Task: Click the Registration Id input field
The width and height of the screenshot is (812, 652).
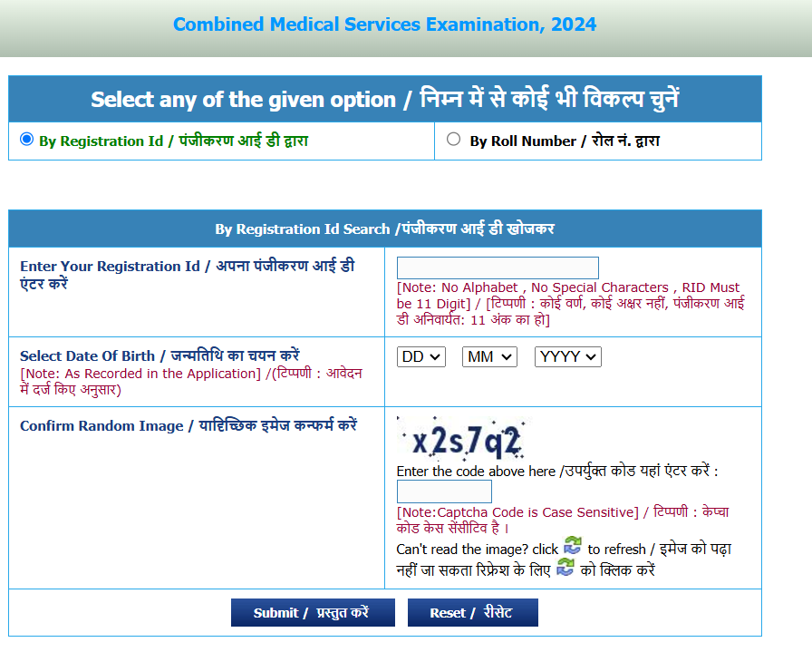Action: (498, 268)
